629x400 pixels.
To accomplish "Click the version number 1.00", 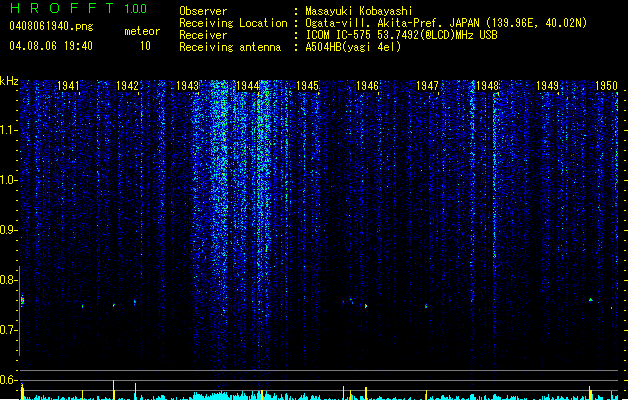I will (135, 8).
